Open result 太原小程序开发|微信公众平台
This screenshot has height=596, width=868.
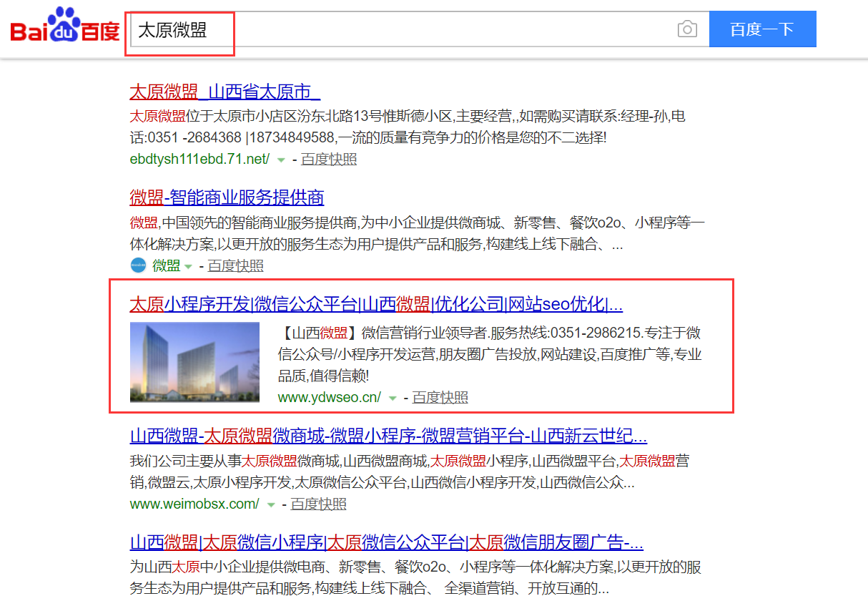coord(376,304)
